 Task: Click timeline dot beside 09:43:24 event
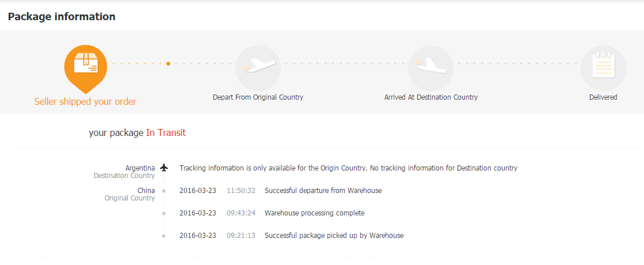click(164, 213)
